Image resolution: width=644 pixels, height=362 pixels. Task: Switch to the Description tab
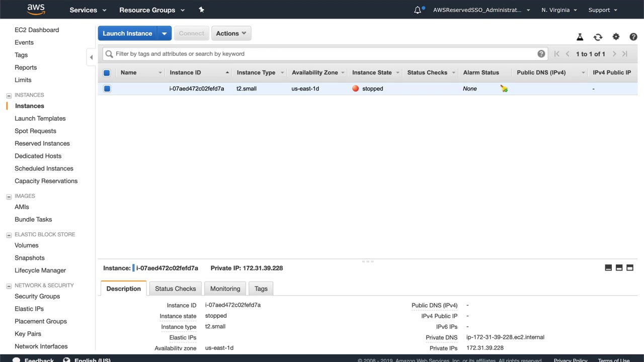click(x=124, y=289)
